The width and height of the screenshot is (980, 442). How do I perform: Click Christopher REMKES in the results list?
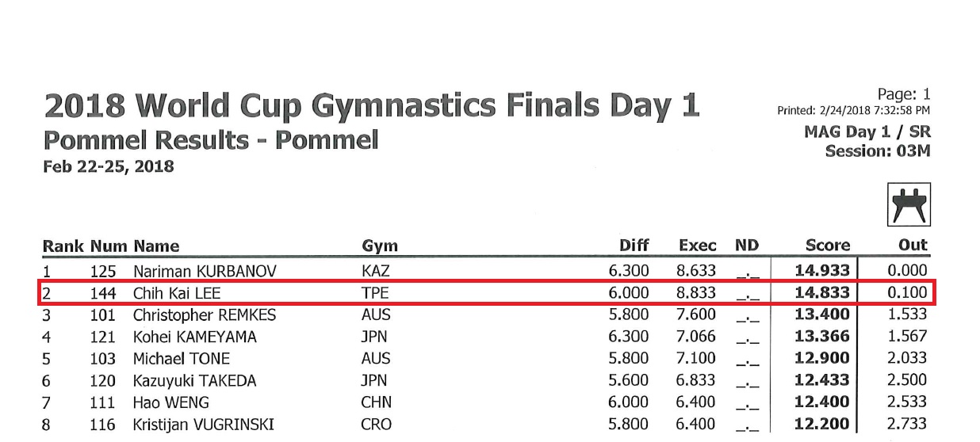click(205, 315)
